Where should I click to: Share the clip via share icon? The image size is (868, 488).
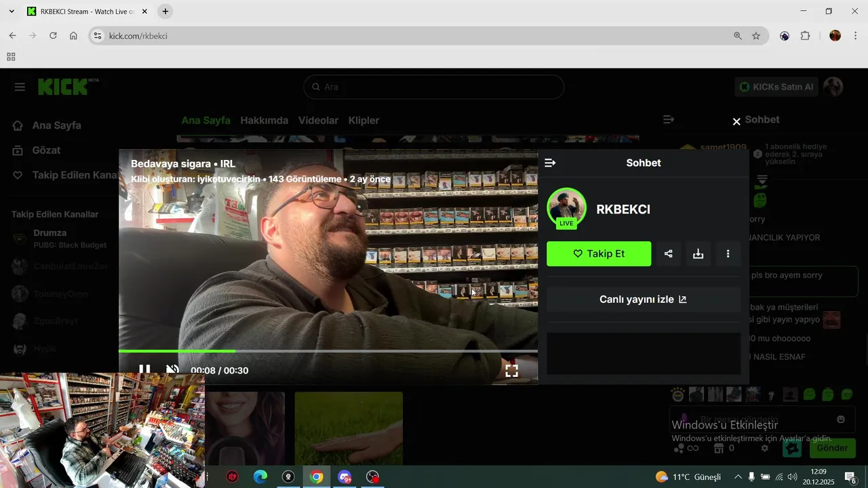pyautogui.click(x=669, y=253)
